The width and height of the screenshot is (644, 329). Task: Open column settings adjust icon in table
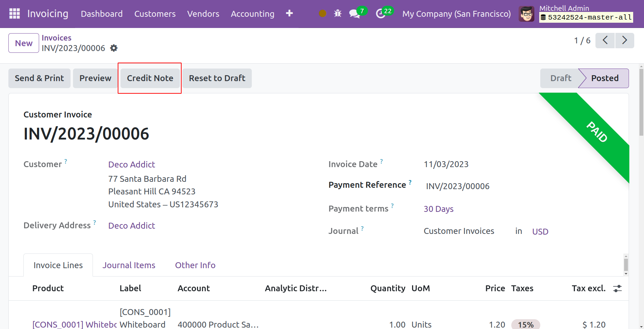point(617,288)
